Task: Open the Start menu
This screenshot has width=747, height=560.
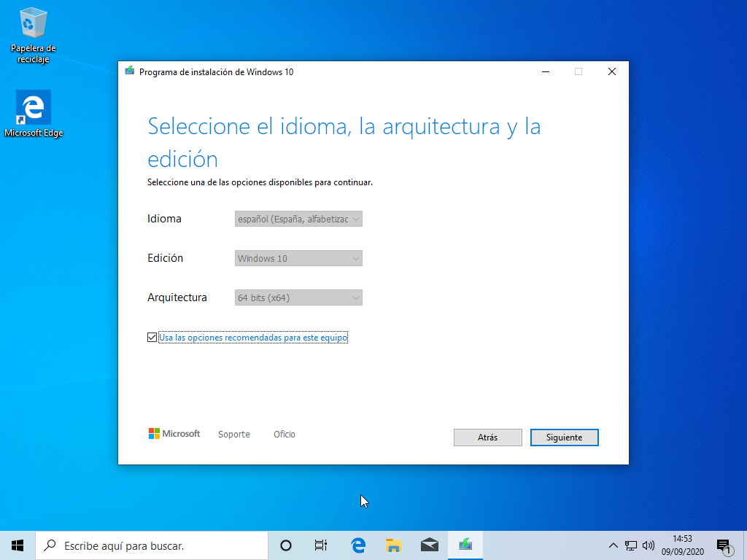Action: tap(17, 545)
